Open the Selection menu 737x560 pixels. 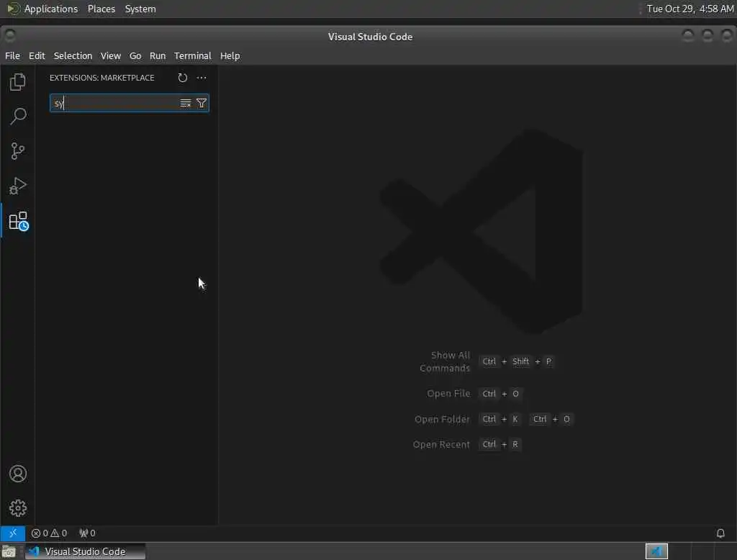coord(73,55)
